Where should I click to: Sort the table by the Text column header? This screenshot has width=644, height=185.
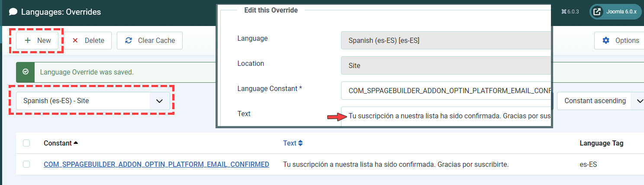[293, 143]
